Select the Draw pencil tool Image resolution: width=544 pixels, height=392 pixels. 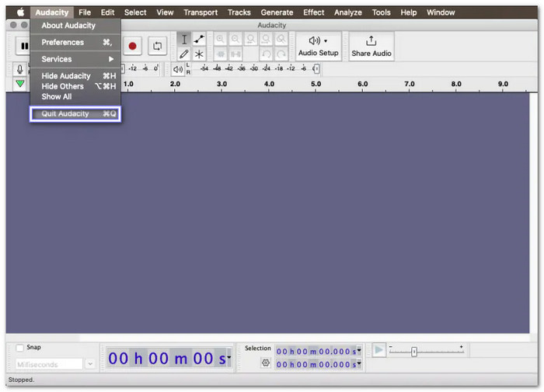point(184,54)
